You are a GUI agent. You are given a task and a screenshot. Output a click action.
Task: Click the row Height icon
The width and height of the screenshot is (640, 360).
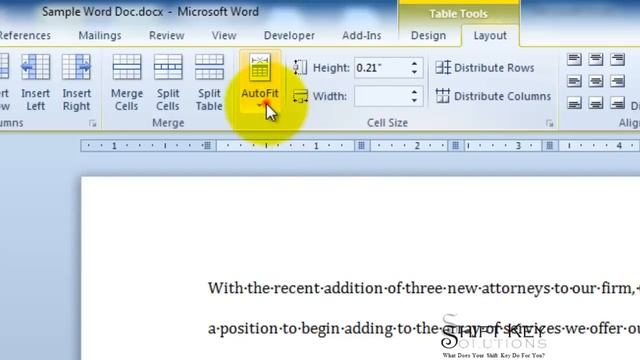[x=300, y=68]
